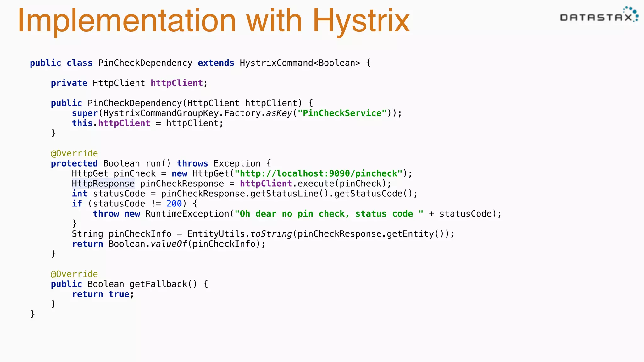This screenshot has width=644, height=362.
Task: Click the "throws Exception" clause
Action: click(219, 164)
